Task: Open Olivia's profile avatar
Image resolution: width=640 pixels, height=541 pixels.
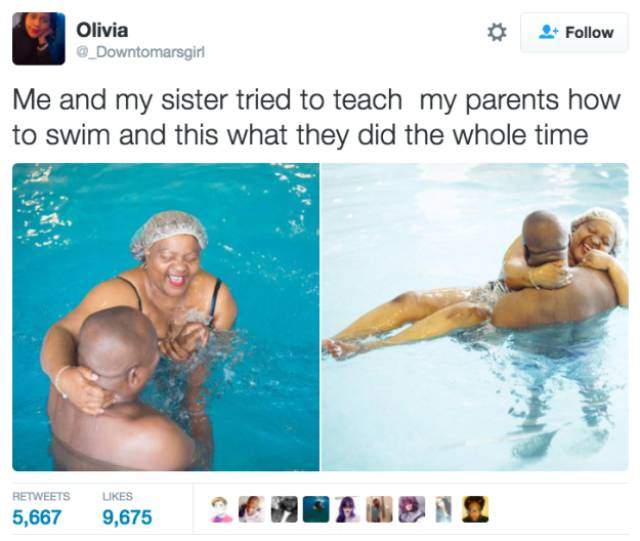Action: [38, 38]
